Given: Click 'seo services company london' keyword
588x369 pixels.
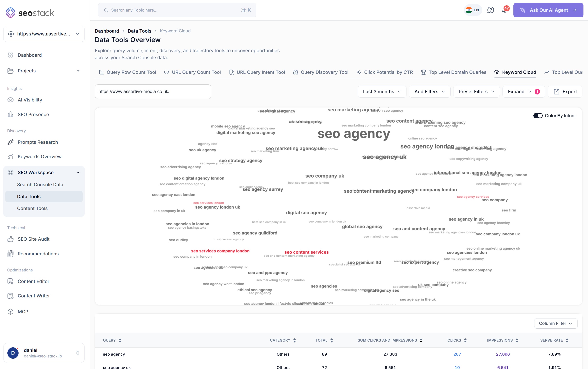Looking at the screenshot, I should pos(220,251).
